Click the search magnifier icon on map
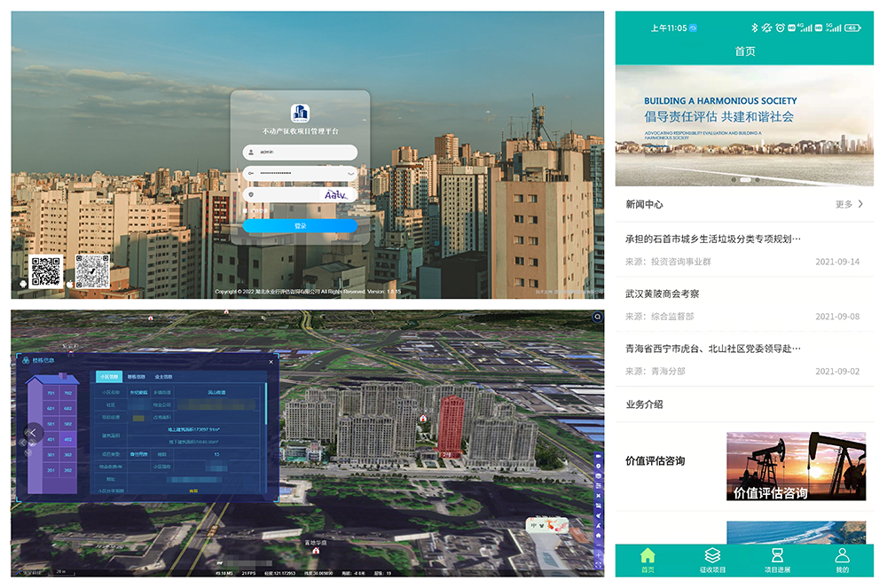Viewport: 887px width, 588px height. (598, 317)
